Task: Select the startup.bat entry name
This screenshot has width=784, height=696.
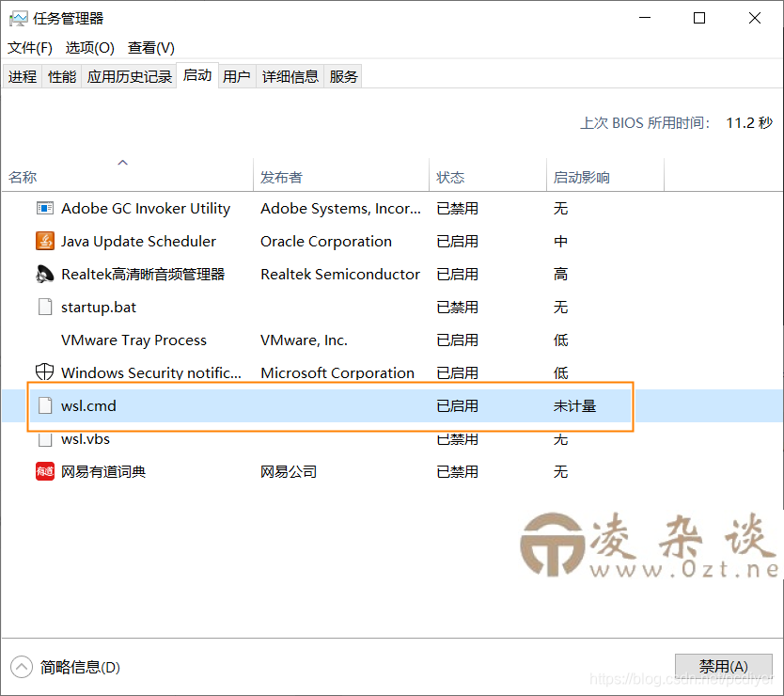Action: pyautogui.click(x=99, y=308)
